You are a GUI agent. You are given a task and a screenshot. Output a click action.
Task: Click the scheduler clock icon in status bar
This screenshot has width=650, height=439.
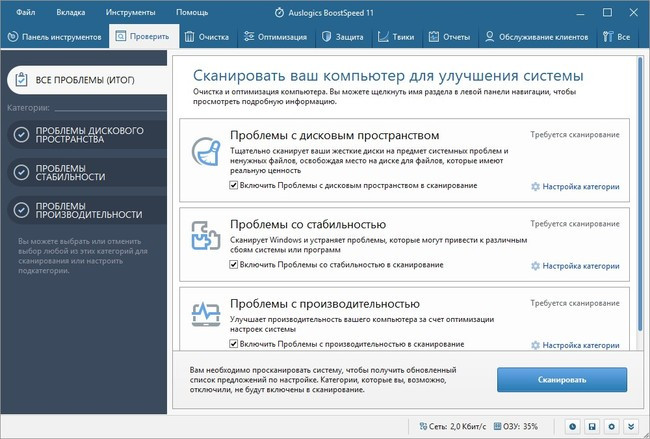pyautogui.click(x=572, y=427)
